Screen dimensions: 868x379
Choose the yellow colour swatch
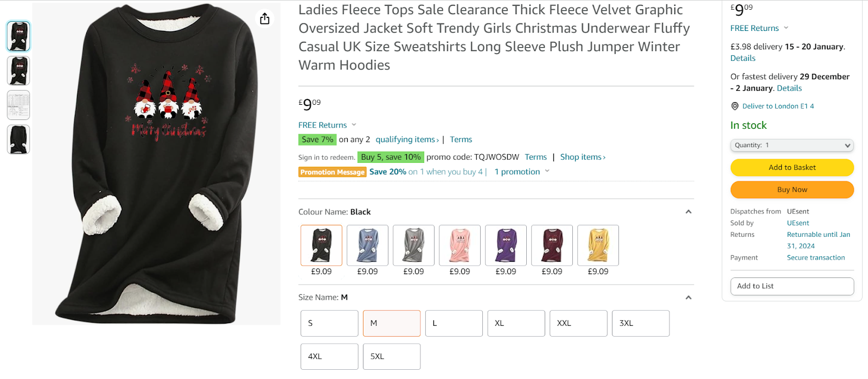pyautogui.click(x=598, y=245)
